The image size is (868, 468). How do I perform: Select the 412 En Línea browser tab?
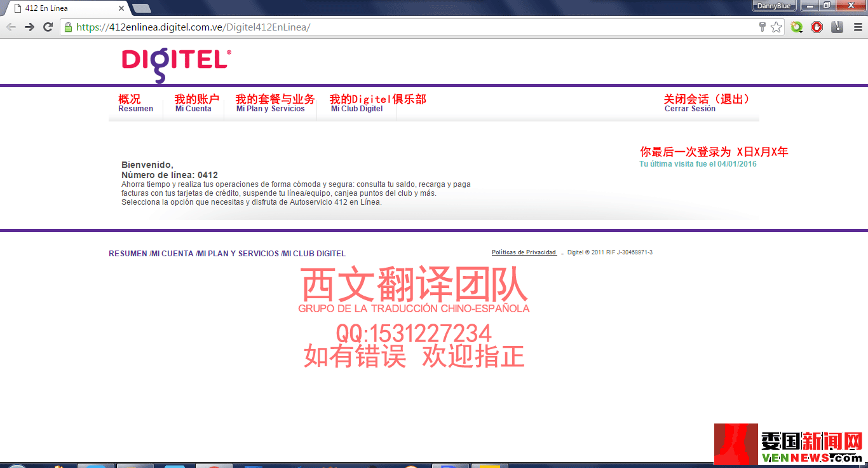(x=67, y=8)
